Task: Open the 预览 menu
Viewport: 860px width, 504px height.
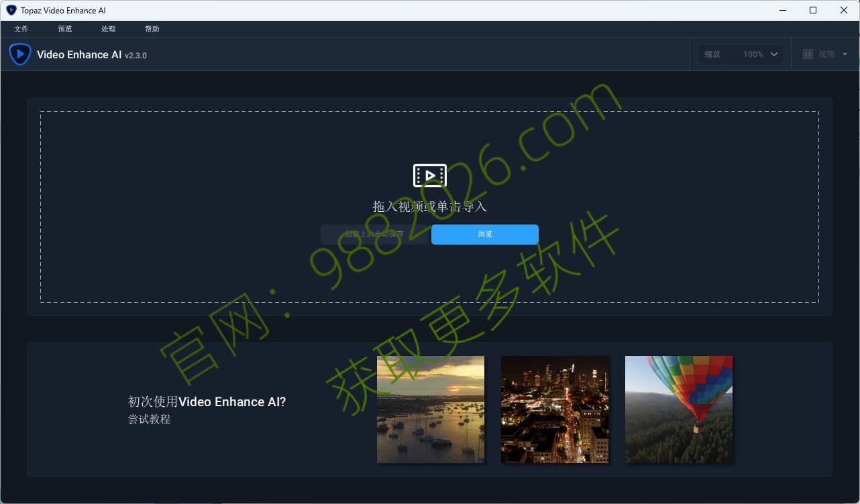Action: coord(65,29)
